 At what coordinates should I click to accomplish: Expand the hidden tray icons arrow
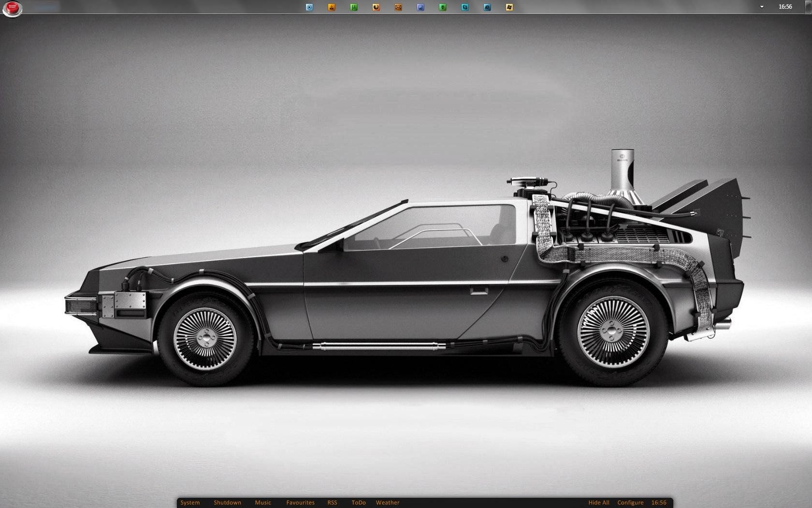coord(762,7)
